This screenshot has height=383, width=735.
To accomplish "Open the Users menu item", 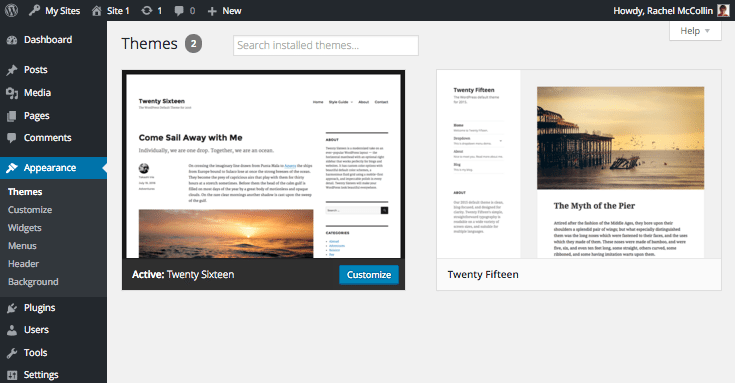I will (36, 330).
